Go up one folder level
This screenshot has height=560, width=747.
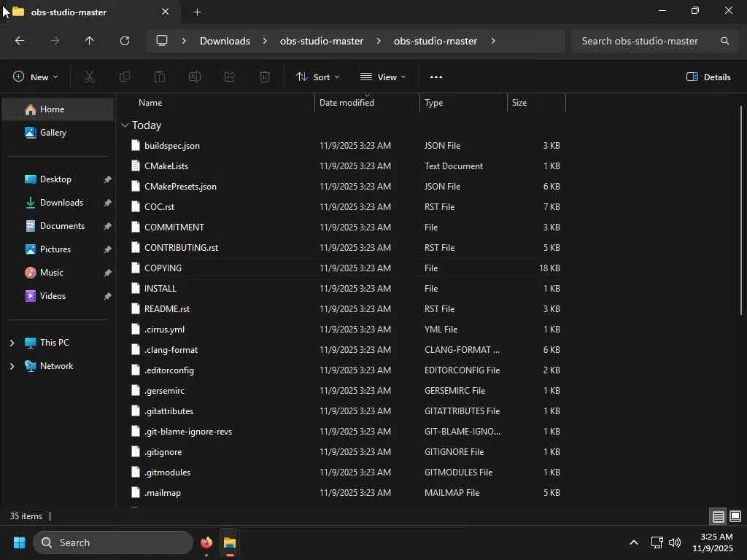point(89,41)
